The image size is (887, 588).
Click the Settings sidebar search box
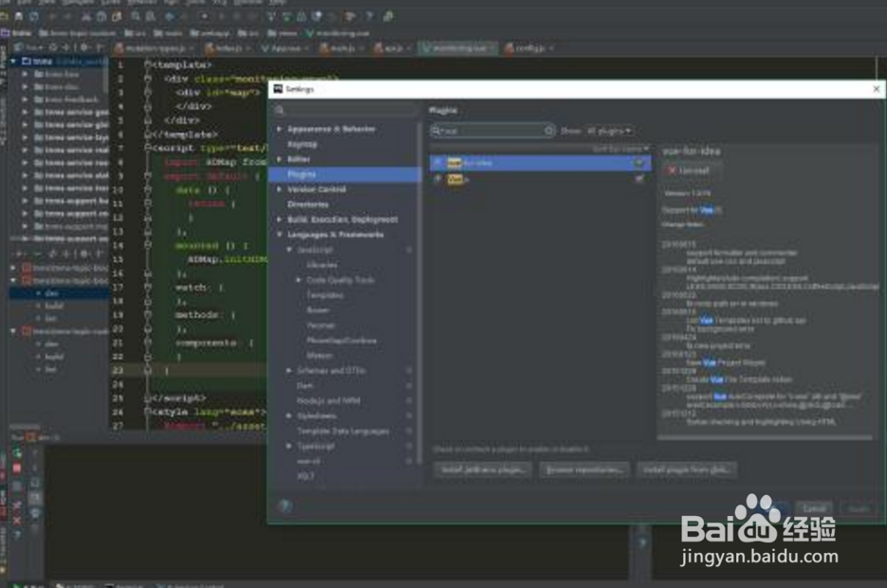[x=344, y=110]
